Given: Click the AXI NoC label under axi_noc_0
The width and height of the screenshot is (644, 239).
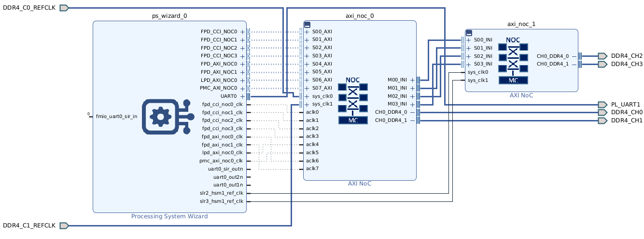Looking at the screenshot, I should click(360, 184).
